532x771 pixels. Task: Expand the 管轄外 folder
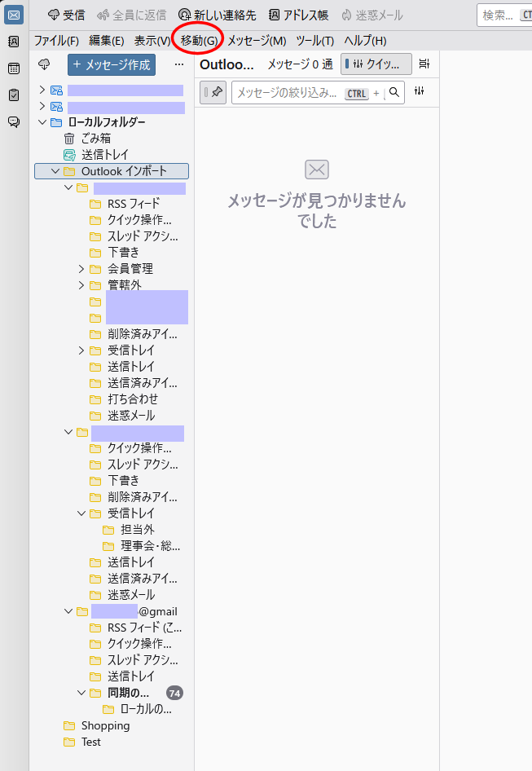[x=81, y=285]
